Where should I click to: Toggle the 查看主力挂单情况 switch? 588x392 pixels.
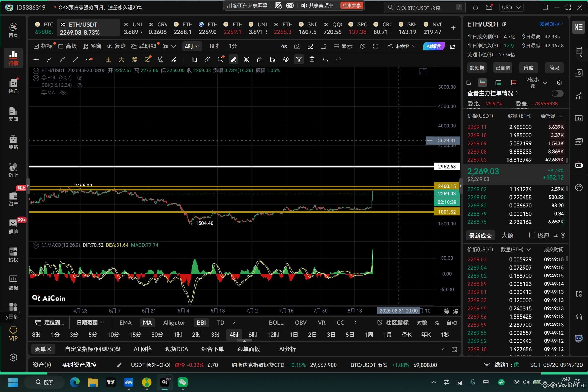pos(557,93)
